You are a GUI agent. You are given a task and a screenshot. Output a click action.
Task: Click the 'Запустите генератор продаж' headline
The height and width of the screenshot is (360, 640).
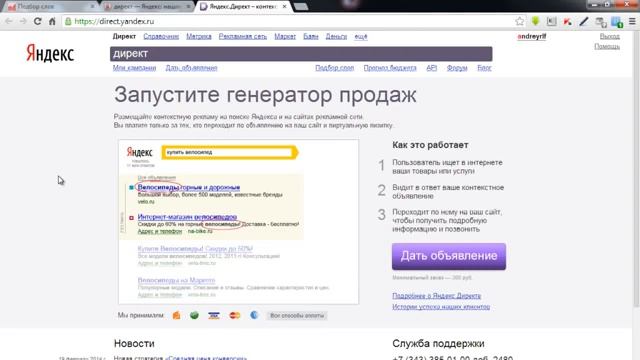[x=265, y=95]
